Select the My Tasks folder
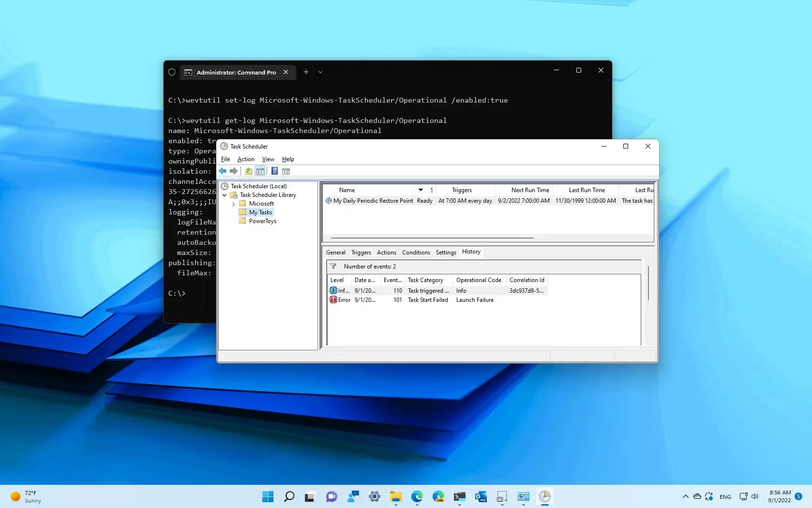Image resolution: width=812 pixels, height=508 pixels. (x=260, y=212)
